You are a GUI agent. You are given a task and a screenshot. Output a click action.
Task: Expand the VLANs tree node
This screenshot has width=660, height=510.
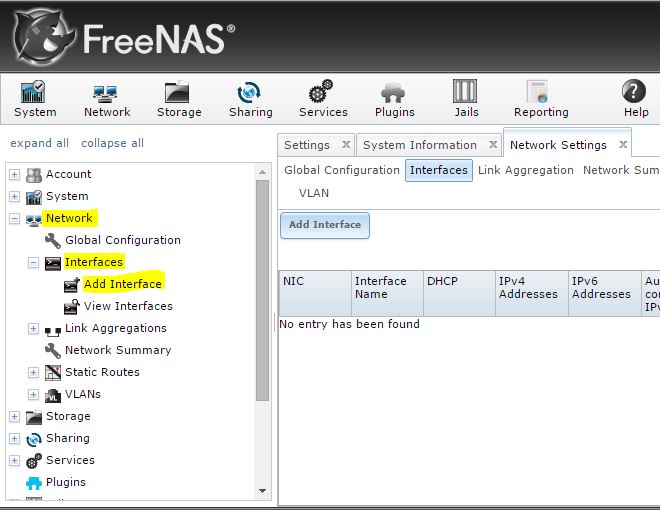(x=33, y=394)
